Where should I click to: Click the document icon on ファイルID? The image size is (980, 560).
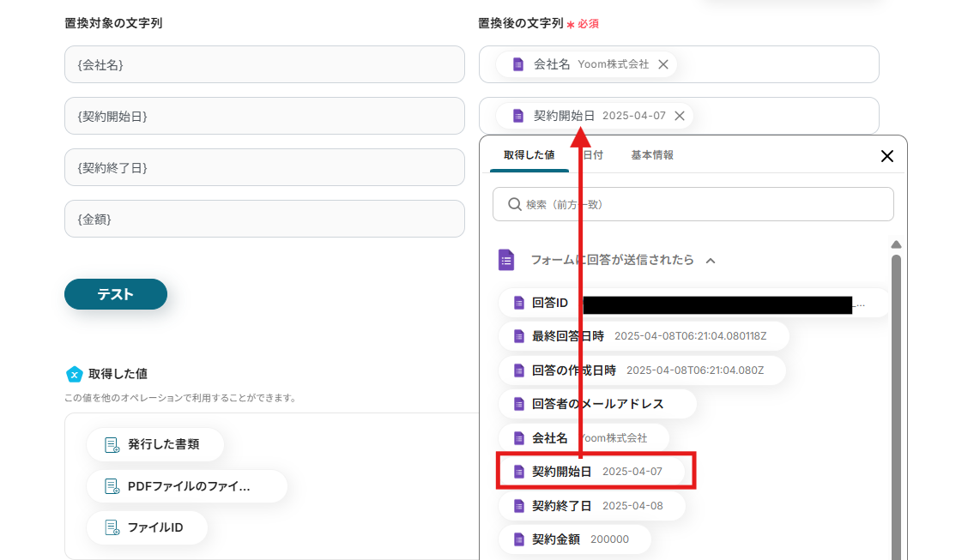(x=112, y=527)
